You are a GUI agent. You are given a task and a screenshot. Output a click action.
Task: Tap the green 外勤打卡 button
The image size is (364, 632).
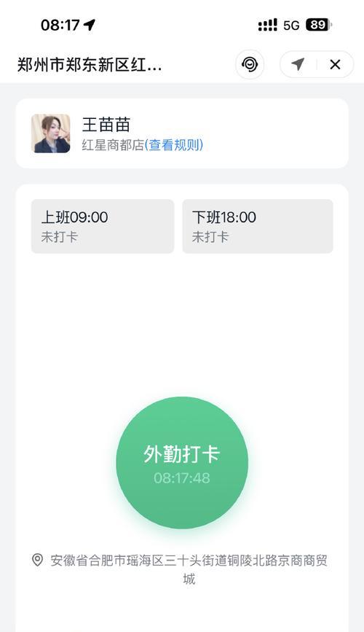[182, 463]
